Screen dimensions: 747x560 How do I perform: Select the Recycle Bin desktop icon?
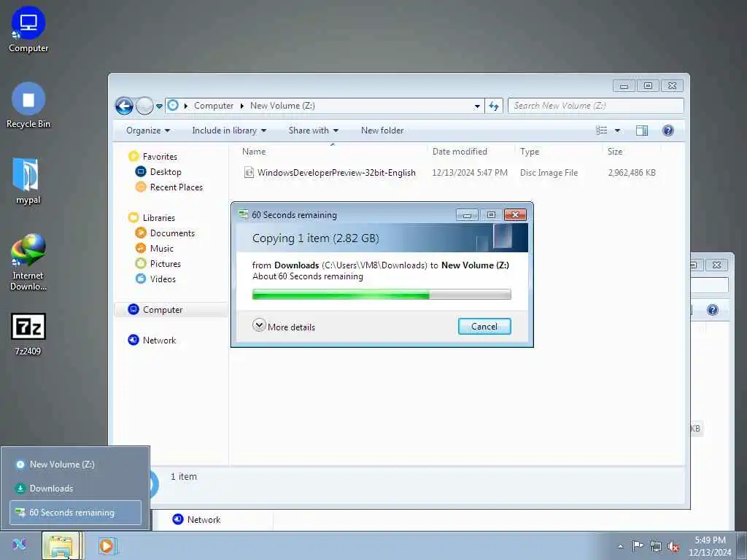28,106
